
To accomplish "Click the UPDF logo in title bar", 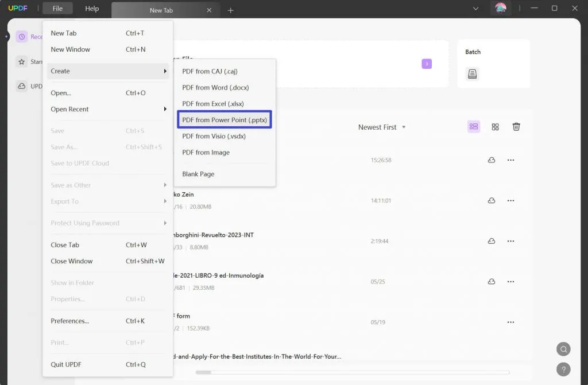I will [x=18, y=8].
